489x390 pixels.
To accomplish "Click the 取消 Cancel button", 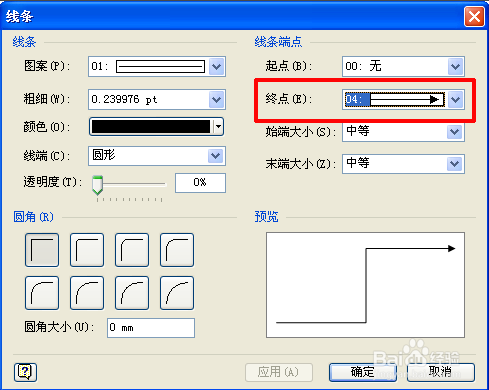I will [x=441, y=372].
